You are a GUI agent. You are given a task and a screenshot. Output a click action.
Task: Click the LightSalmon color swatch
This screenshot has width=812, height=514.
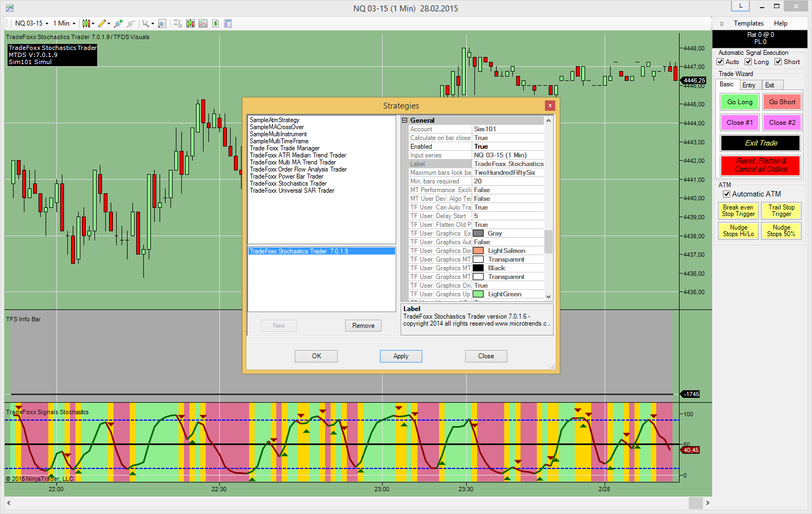coord(478,251)
